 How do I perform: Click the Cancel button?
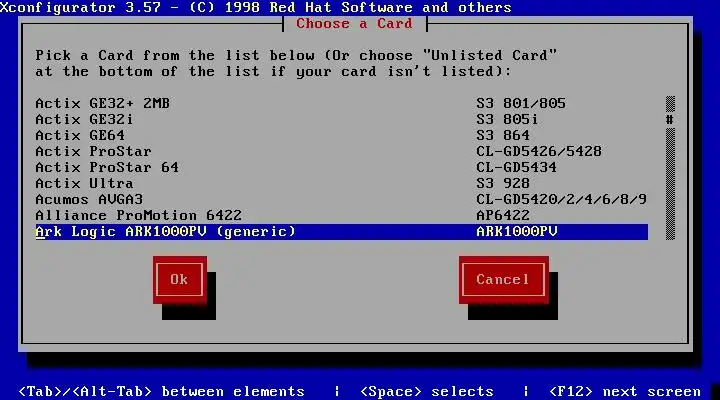[x=504, y=280]
